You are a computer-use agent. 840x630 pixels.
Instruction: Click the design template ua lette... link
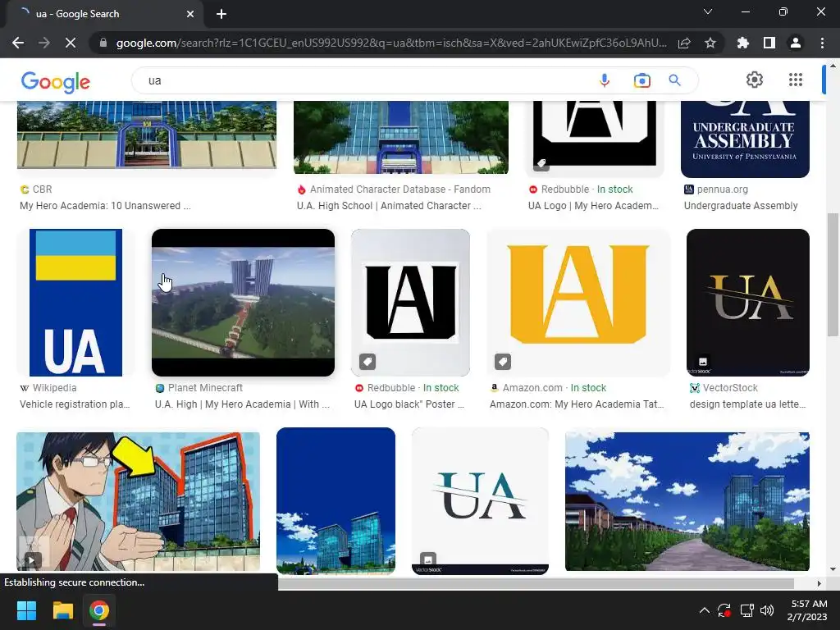point(747,404)
